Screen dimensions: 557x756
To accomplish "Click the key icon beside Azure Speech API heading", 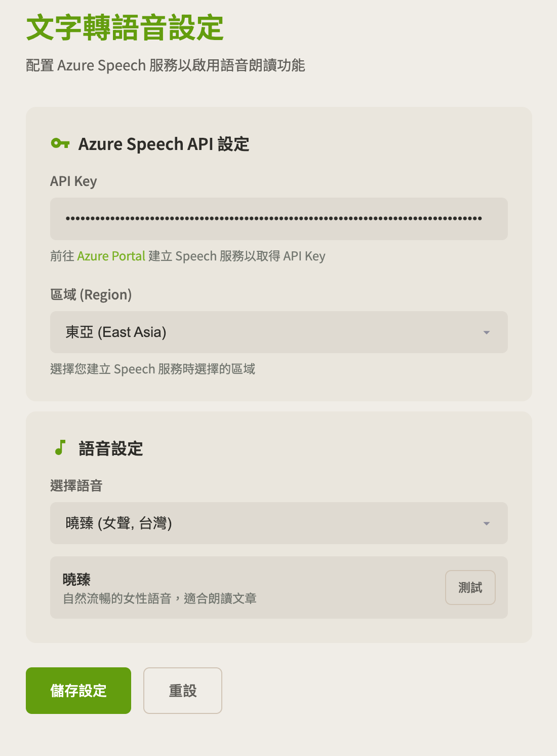I will (x=60, y=143).
